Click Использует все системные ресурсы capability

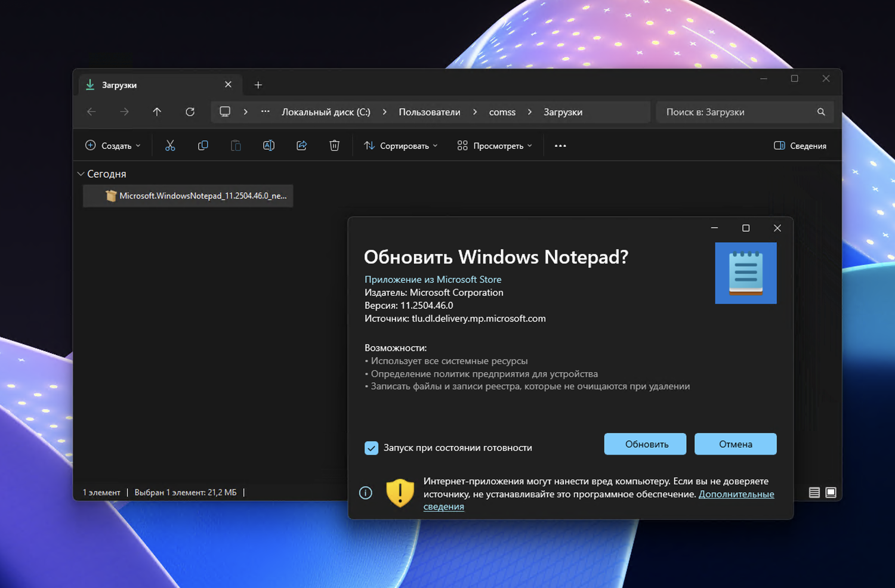click(x=446, y=361)
